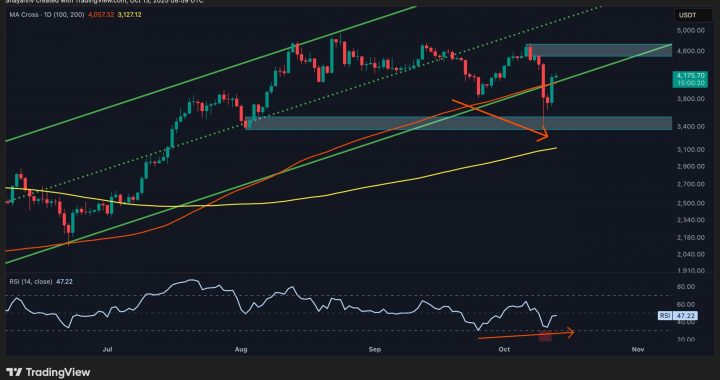
Task: Click the 15:00:20 candle countdown
Action: (x=691, y=83)
